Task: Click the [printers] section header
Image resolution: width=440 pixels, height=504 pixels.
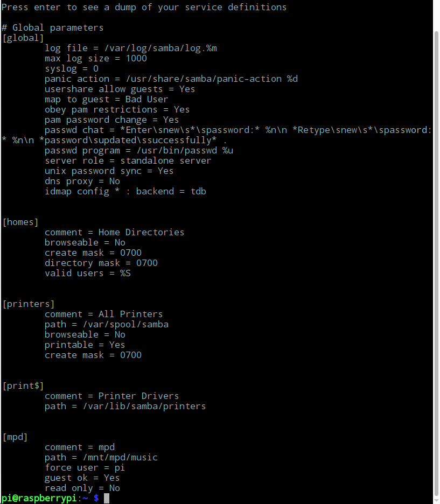Action: 29,304
